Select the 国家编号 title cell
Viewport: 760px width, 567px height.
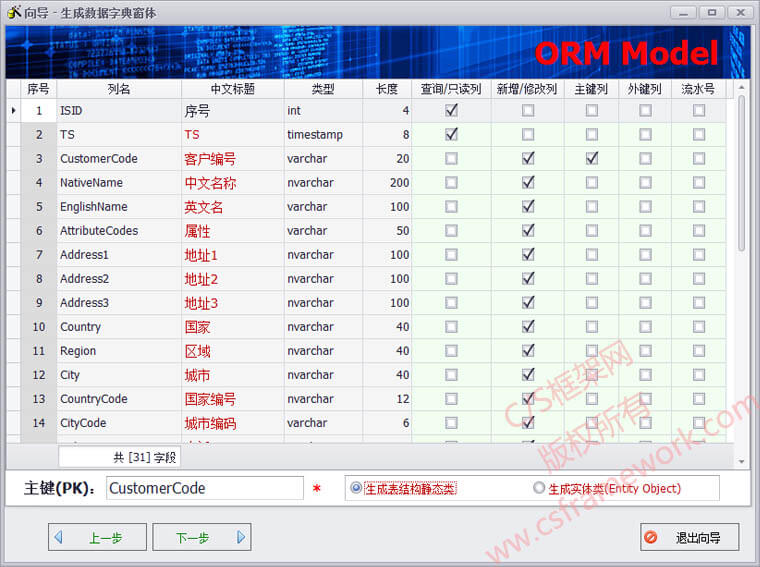[x=233, y=399]
